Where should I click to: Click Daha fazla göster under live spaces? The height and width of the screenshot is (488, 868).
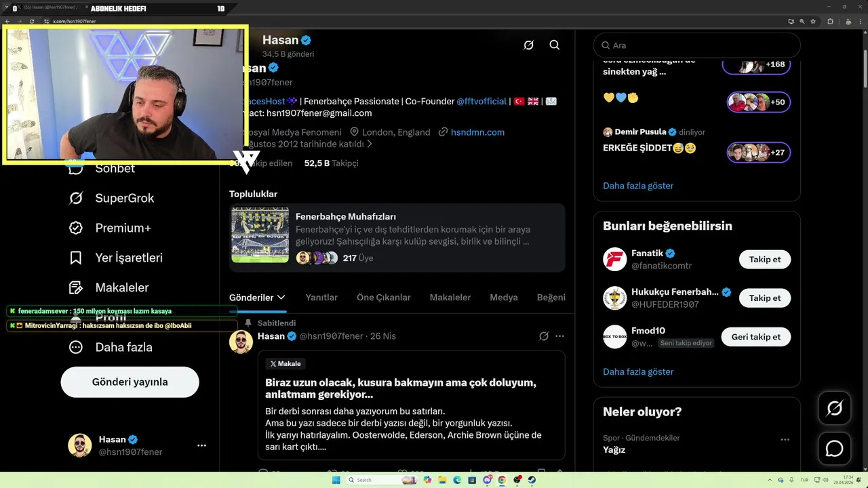click(638, 186)
